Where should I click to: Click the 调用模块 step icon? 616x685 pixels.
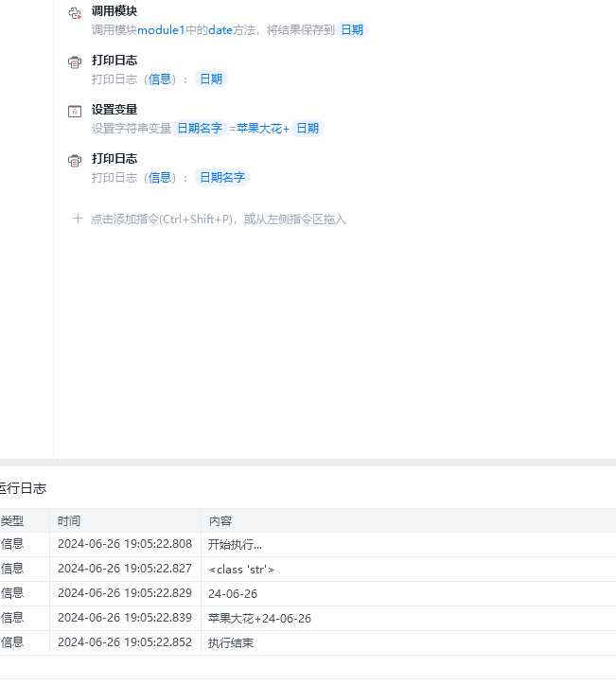point(75,13)
